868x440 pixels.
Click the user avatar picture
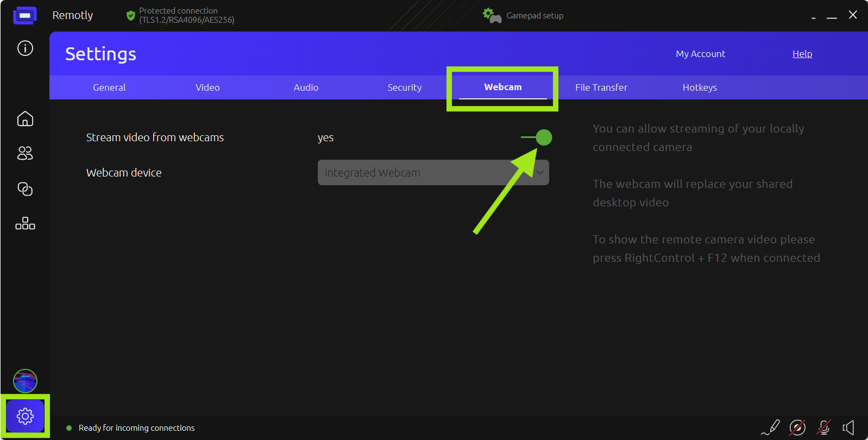[x=25, y=381]
